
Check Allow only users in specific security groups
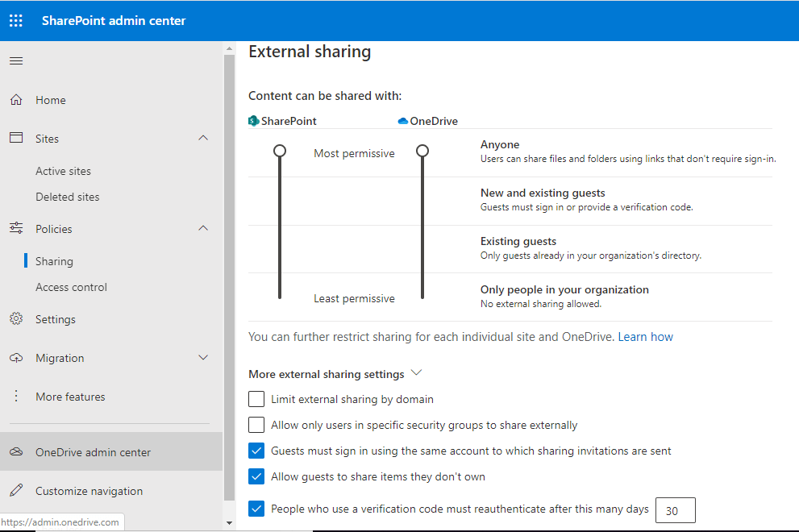click(x=256, y=425)
